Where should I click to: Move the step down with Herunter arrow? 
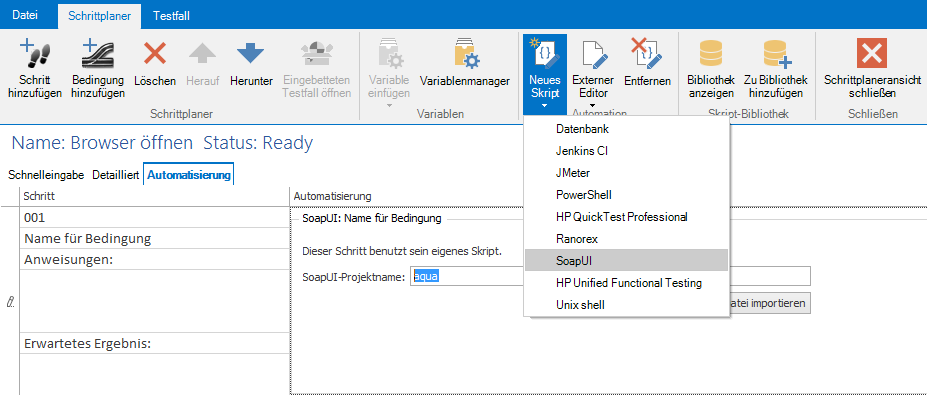pyautogui.click(x=251, y=53)
